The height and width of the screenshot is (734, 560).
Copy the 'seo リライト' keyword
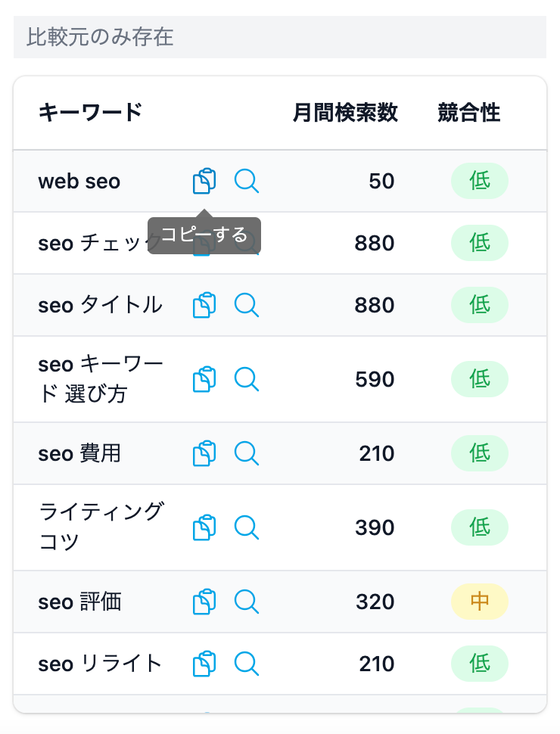pyautogui.click(x=204, y=664)
